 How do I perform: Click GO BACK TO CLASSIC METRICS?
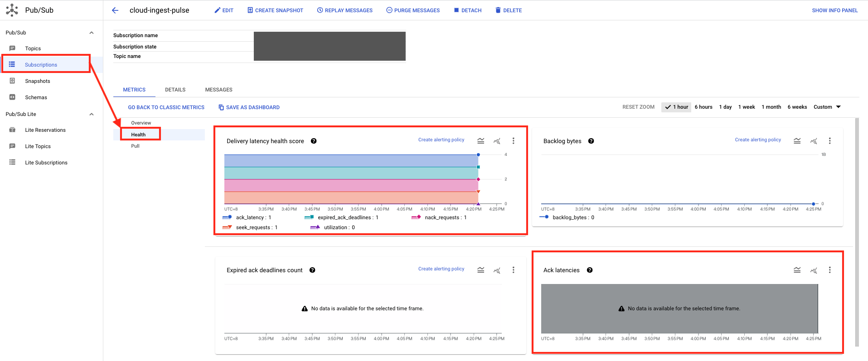click(166, 107)
